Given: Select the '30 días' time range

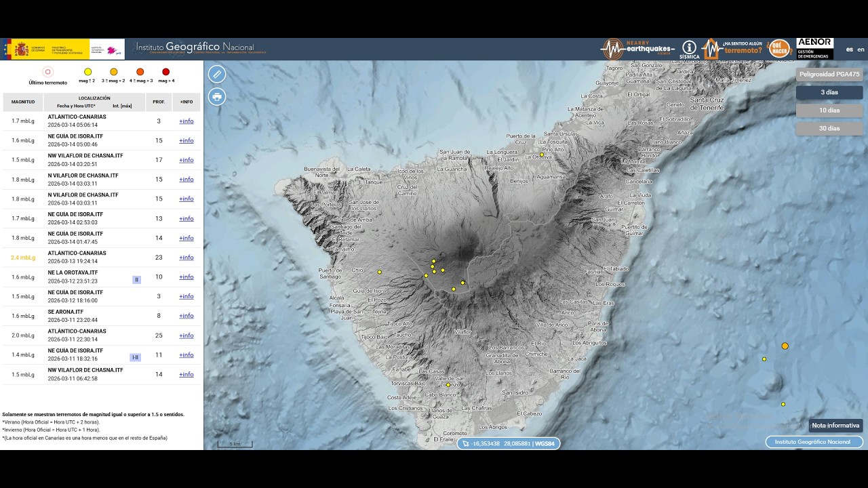Looking at the screenshot, I should click(829, 128).
